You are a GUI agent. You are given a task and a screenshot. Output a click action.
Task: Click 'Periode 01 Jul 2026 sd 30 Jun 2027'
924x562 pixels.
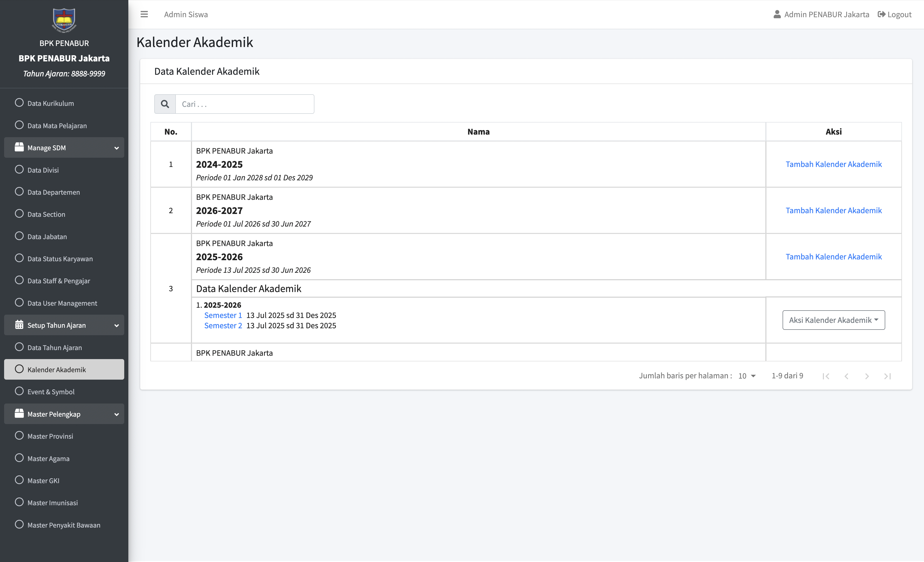(x=254, y=224)
